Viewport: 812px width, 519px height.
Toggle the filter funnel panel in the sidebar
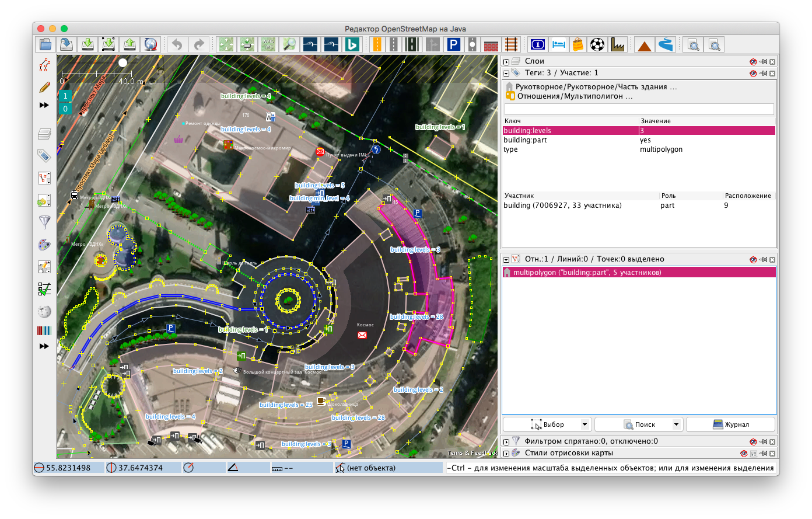[44, 222]
